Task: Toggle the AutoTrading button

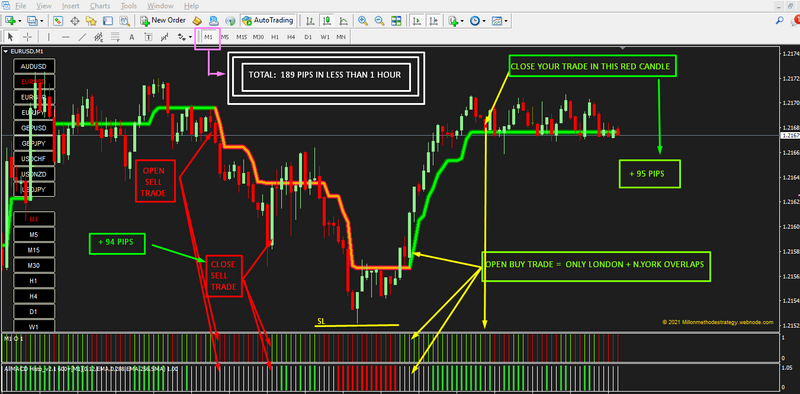Action: click(x=268, y=21)
